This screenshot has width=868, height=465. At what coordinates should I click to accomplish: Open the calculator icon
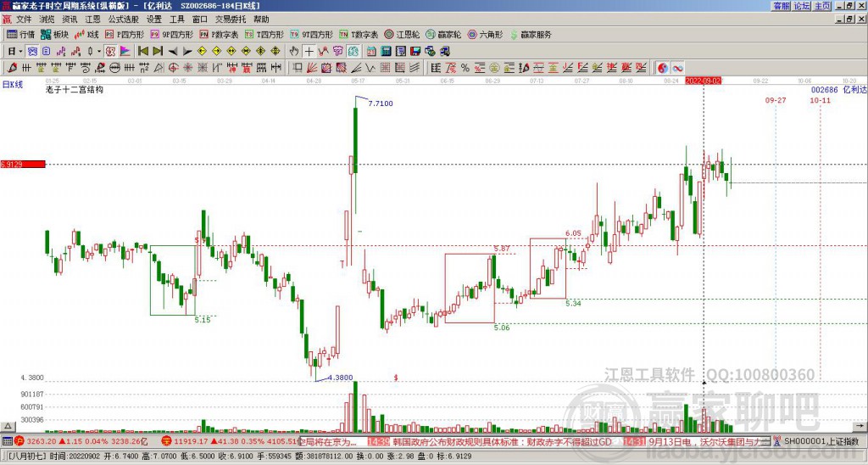pos(386,51)
